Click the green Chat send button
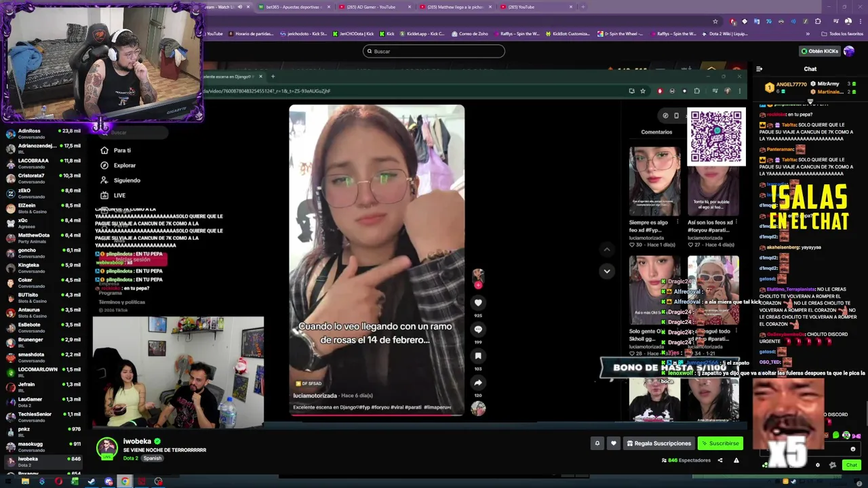 click(852, 465)
